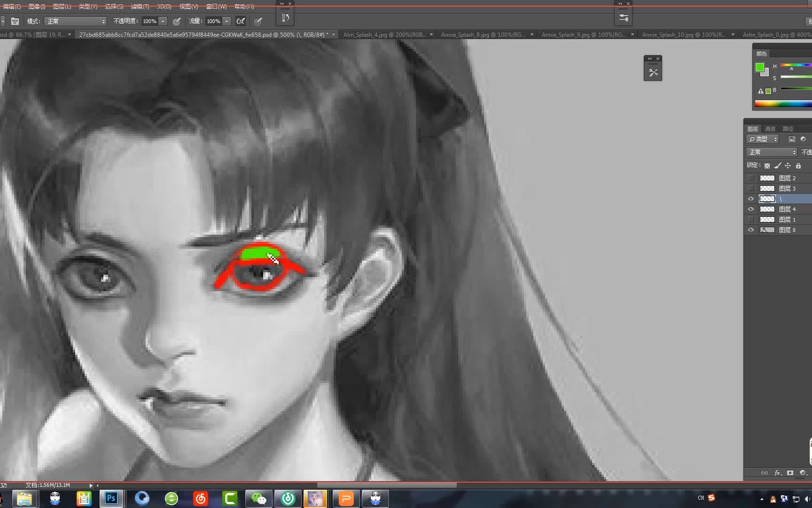This screenshot has height=508, width=812.
Task: Open WeChat from the taskbar
Action: 259,498
